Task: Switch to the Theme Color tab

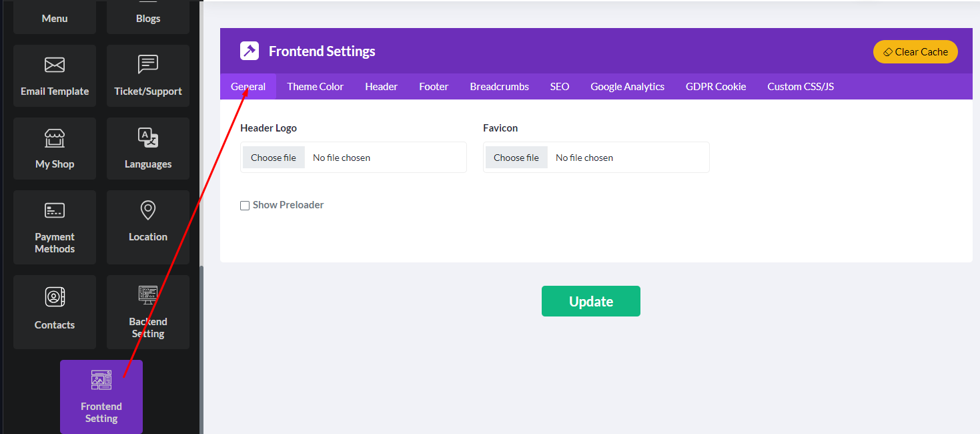Action: pyautogui.click(x=316, y=87)
